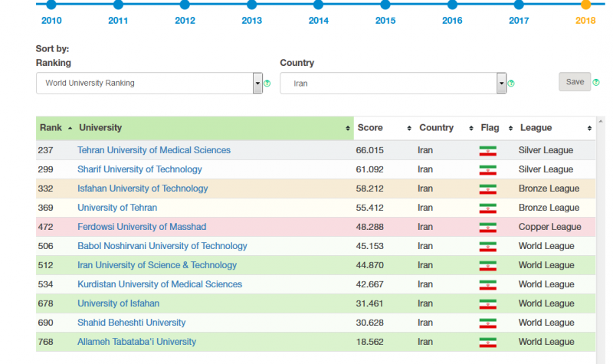Click Iran flag in Ferdowsi University row
613x364 pixels.
coord(487,228)
